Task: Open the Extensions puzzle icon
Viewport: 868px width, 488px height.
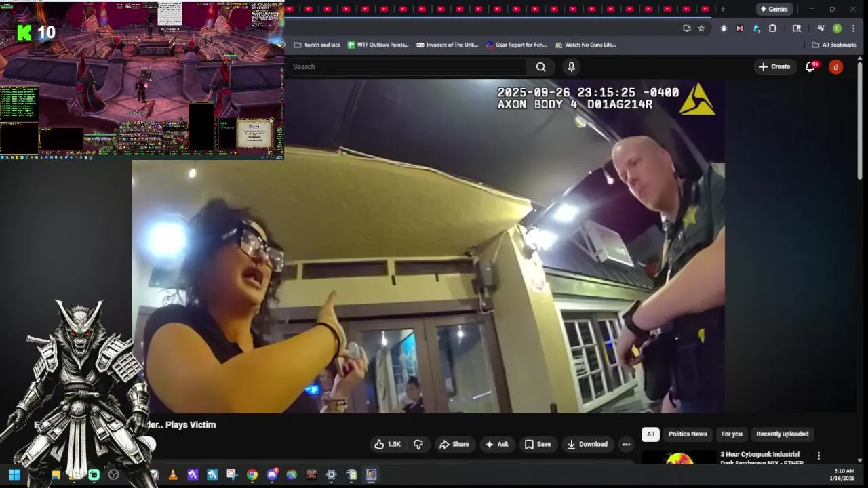Action: pyautogui.click(x=772, y=28)
